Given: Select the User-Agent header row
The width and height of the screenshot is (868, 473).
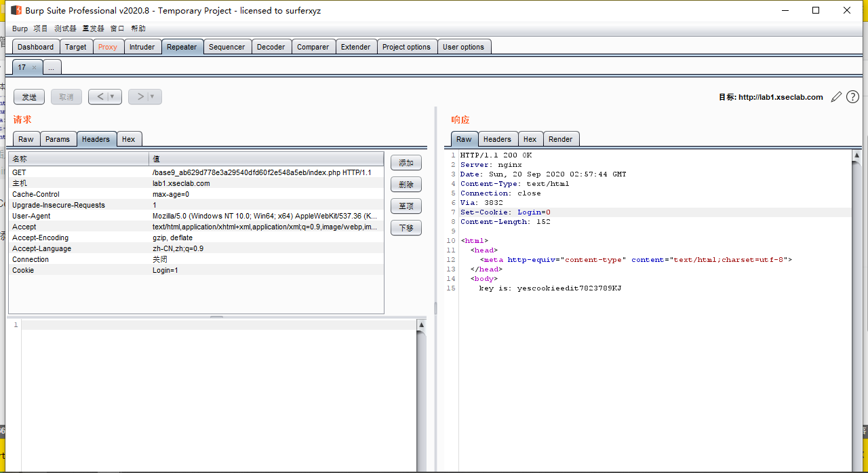Looking at the screenshot, I should 196,216.
